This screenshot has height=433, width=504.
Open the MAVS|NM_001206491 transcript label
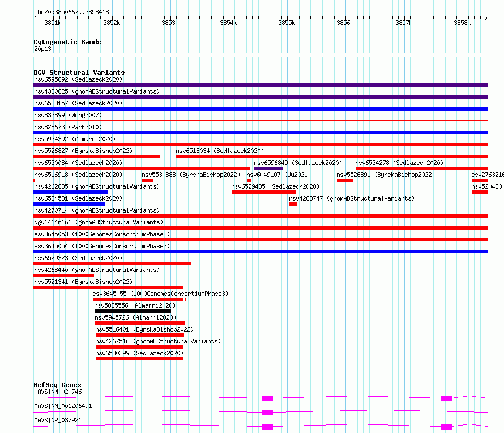(x=63, y=406)
